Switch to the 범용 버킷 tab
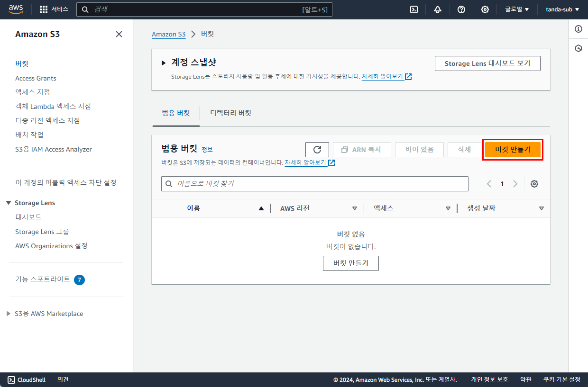588x387 pixels. click(x=176, y=113)
